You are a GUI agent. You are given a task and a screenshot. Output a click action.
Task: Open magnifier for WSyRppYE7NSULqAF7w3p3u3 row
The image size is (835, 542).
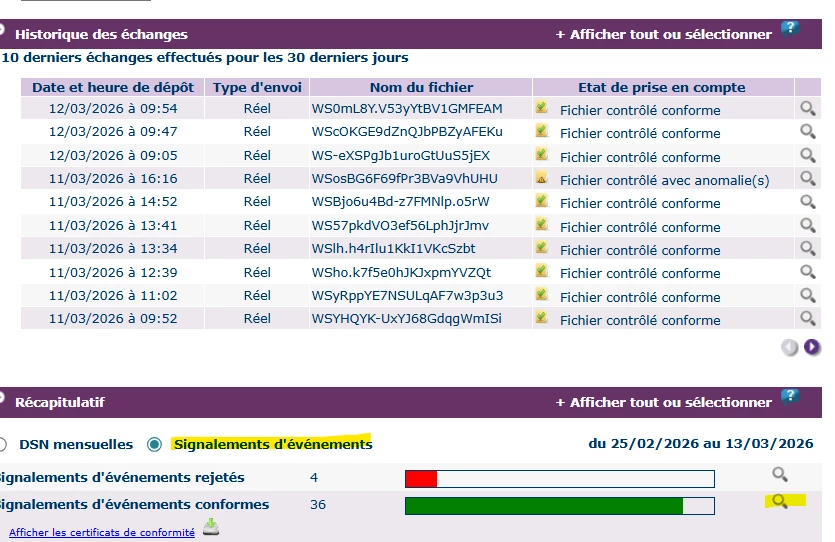click(808, 295)
